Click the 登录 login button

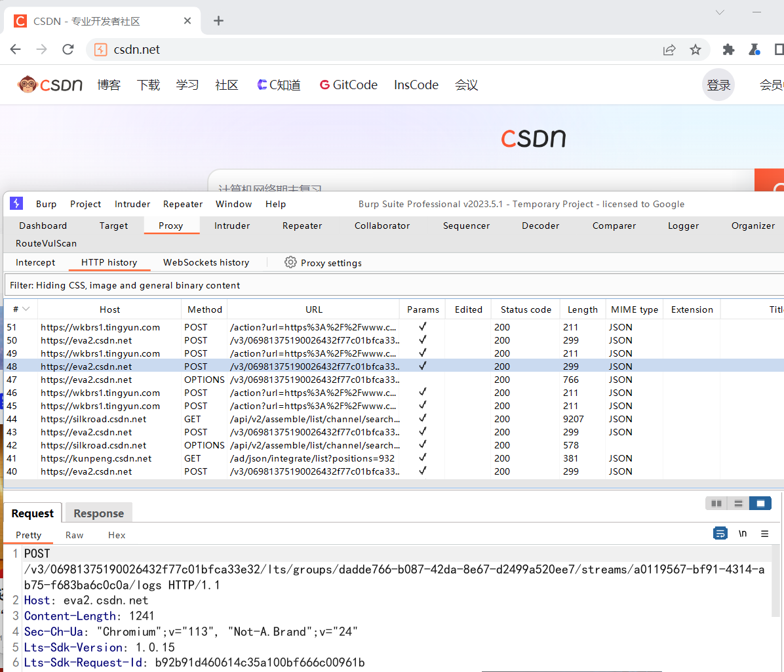coord(718,85)
